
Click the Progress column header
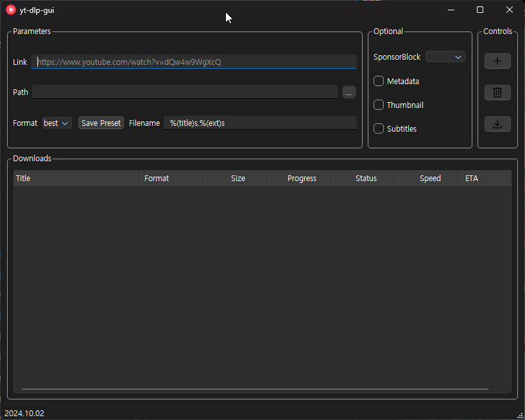(302, 178)
